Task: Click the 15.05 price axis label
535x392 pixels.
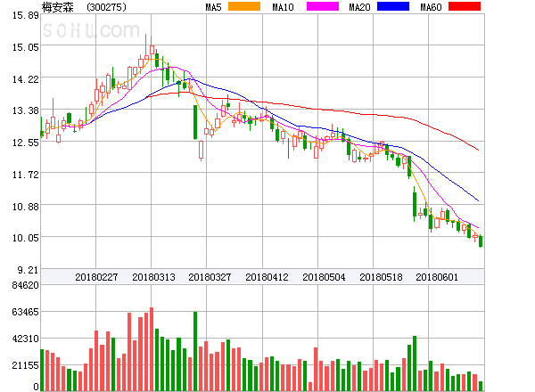Action: [26, 47]
